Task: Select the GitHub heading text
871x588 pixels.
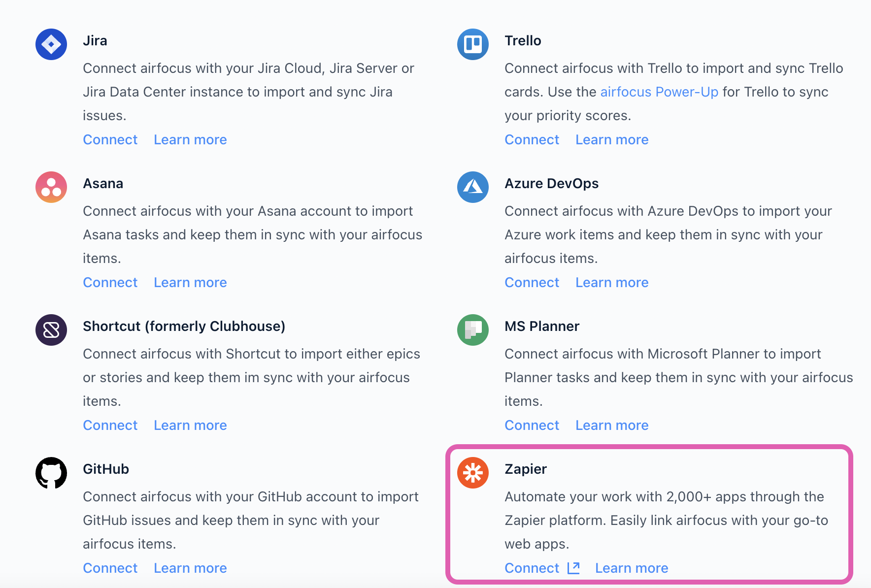Action: coord(106,469)
